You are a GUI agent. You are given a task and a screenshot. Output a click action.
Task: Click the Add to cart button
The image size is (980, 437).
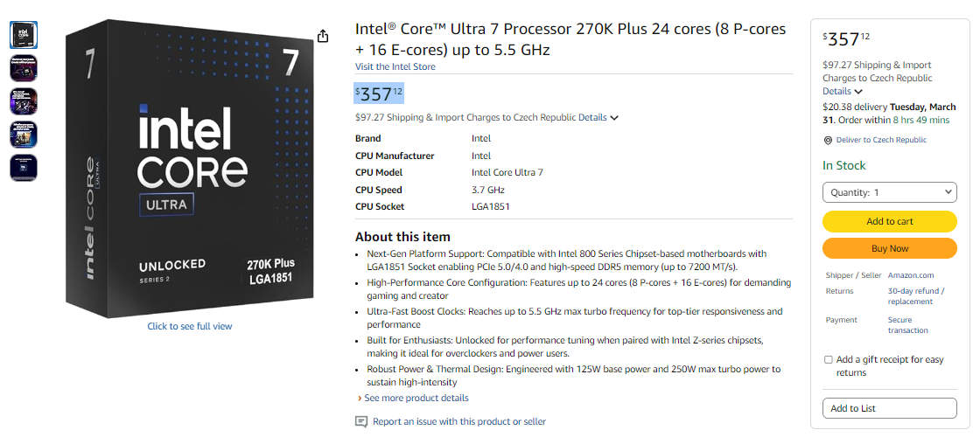point(890,221)
